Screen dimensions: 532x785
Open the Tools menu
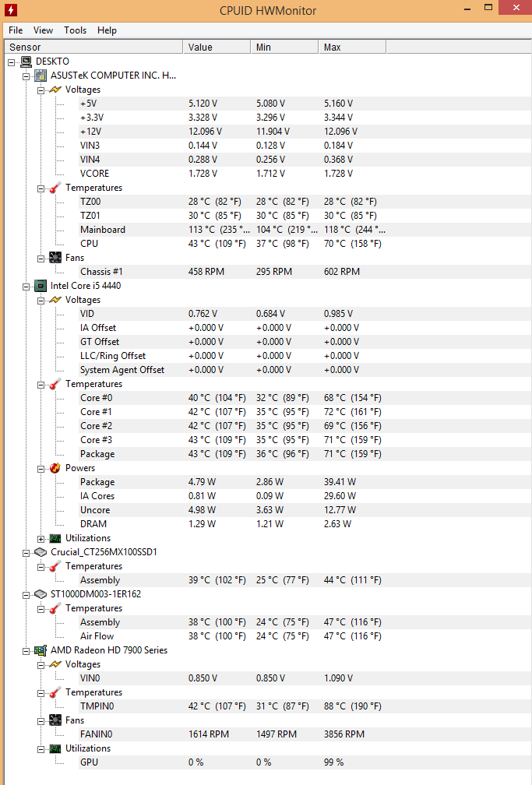tap(76, 30)
